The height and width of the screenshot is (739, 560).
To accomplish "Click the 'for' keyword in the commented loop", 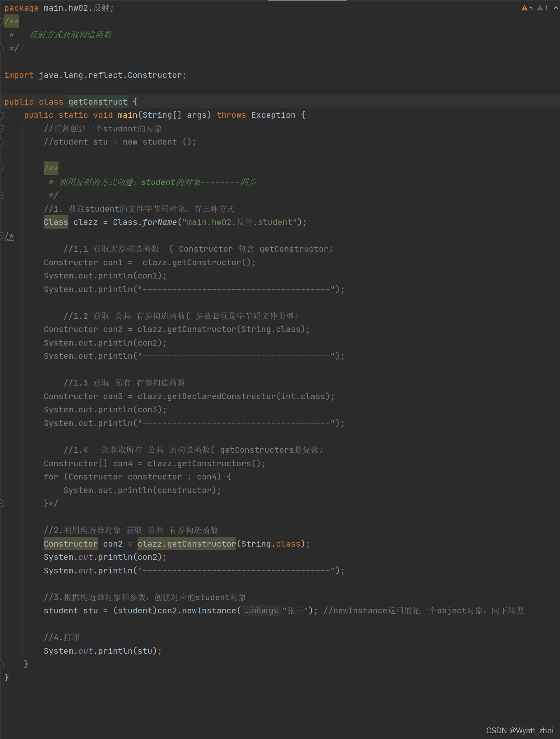I will [51, 477].
